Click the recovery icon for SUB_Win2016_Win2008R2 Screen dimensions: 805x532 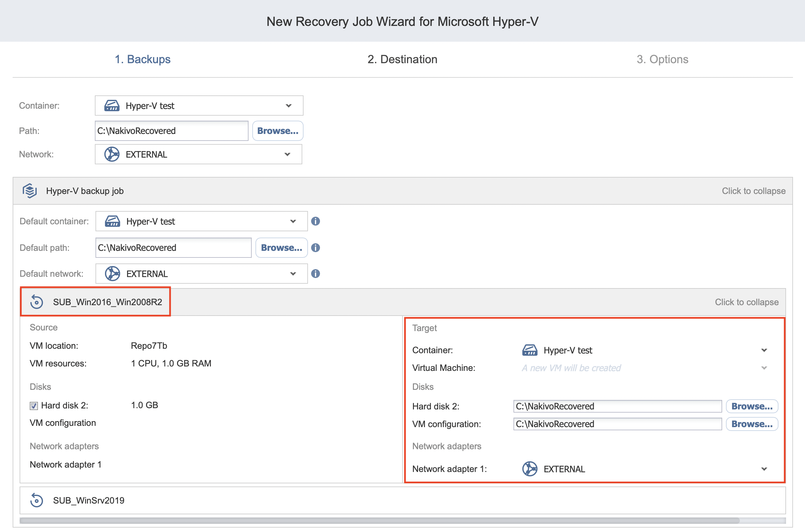point(36,302)
